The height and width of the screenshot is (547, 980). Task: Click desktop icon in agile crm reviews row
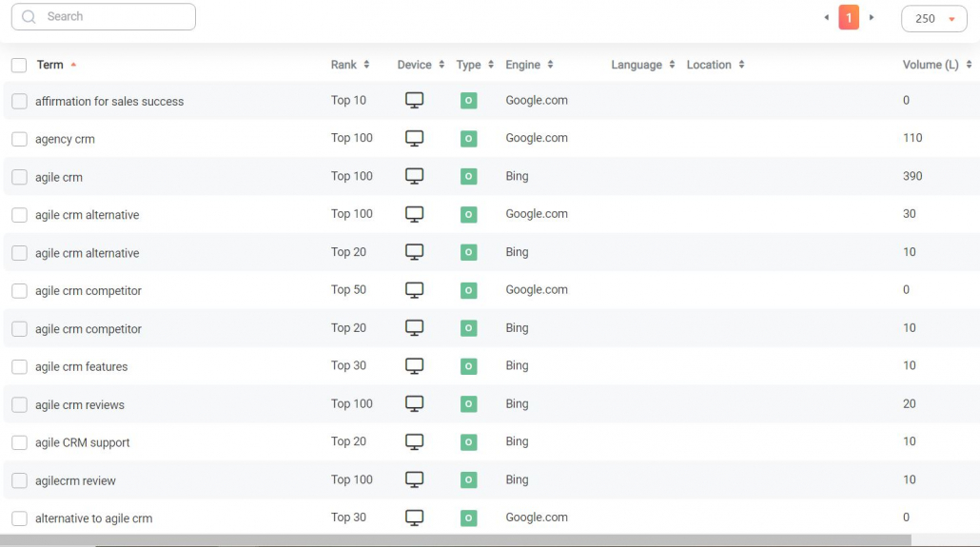(415, 404)
